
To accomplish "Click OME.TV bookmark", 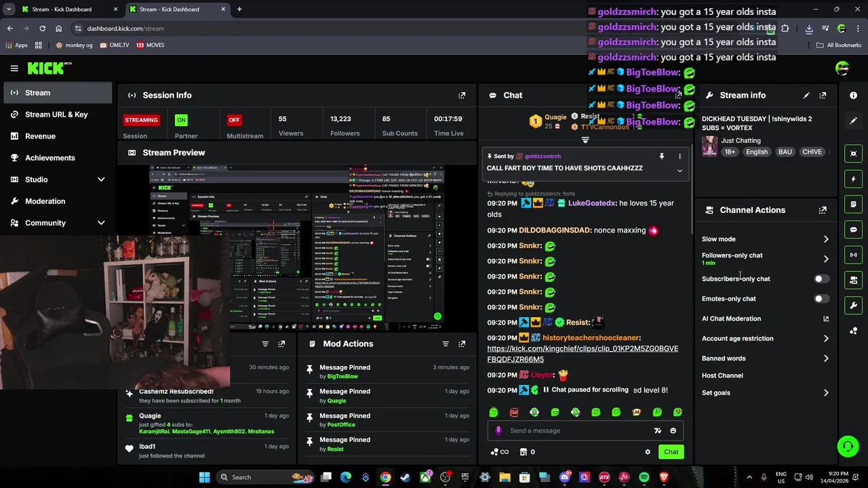I will [x=114, y=45].
